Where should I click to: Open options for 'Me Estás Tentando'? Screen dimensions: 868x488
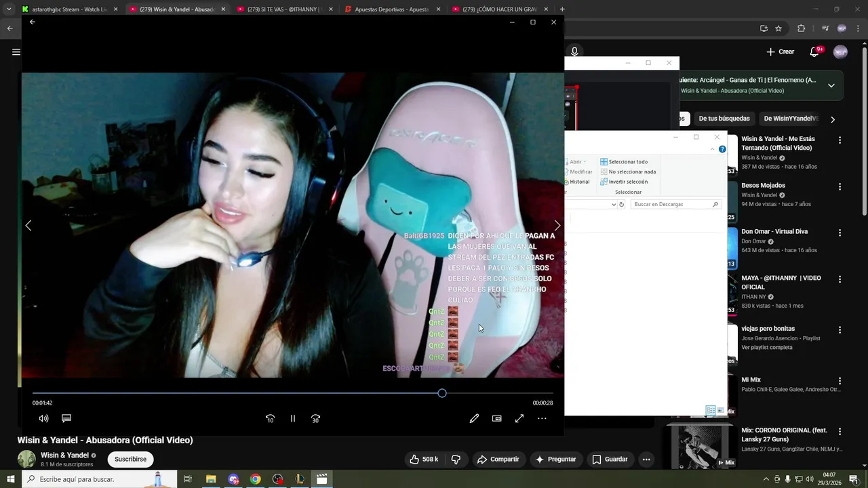coord(840,140)
